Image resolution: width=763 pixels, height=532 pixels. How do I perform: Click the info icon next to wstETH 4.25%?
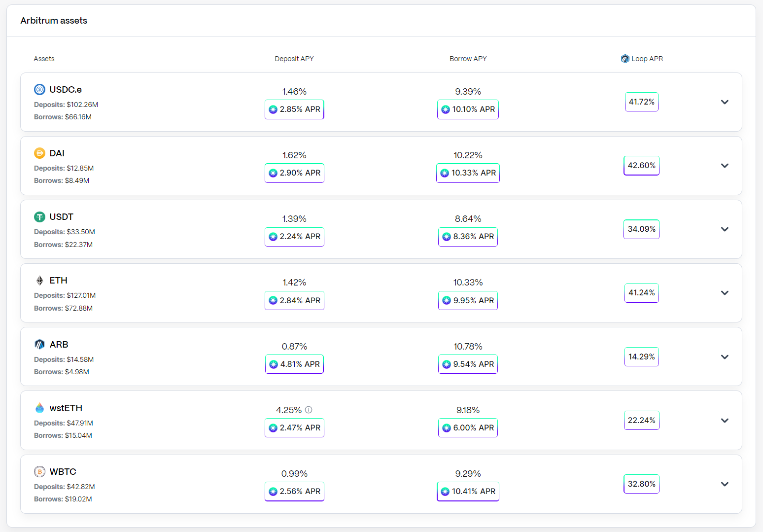pos(309,410)
